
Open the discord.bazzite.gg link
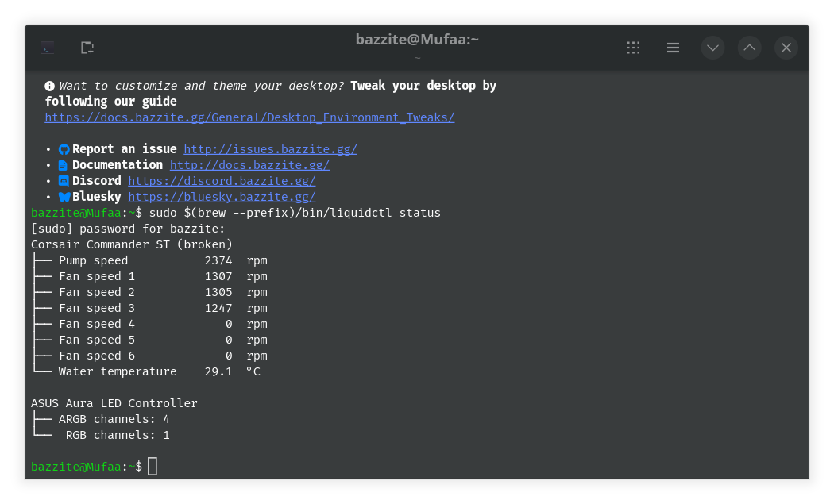(222, 181)
